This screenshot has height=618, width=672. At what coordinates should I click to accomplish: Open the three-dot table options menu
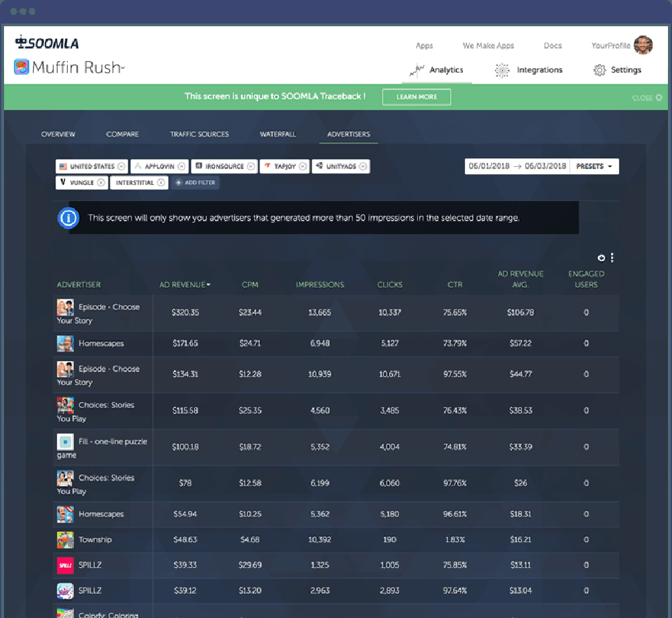pyautogui.click(x=612, y=257)
